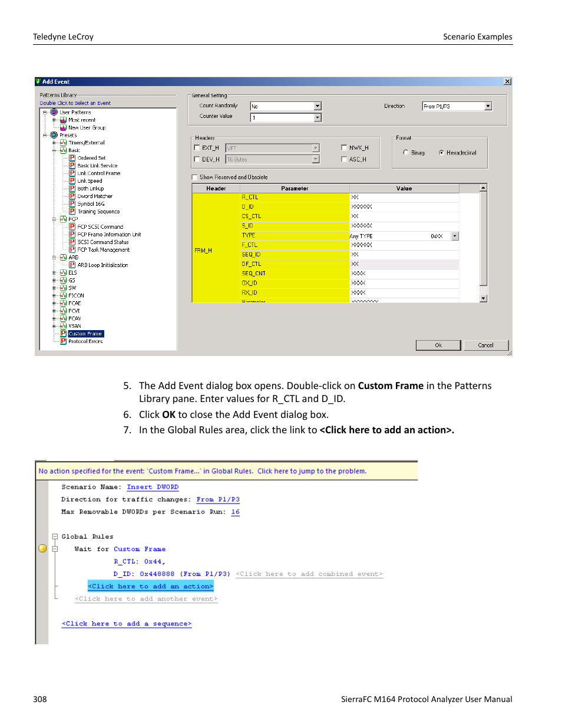Click the yellow event marker beside Wait for
The image size is (562, 728).
42,549
